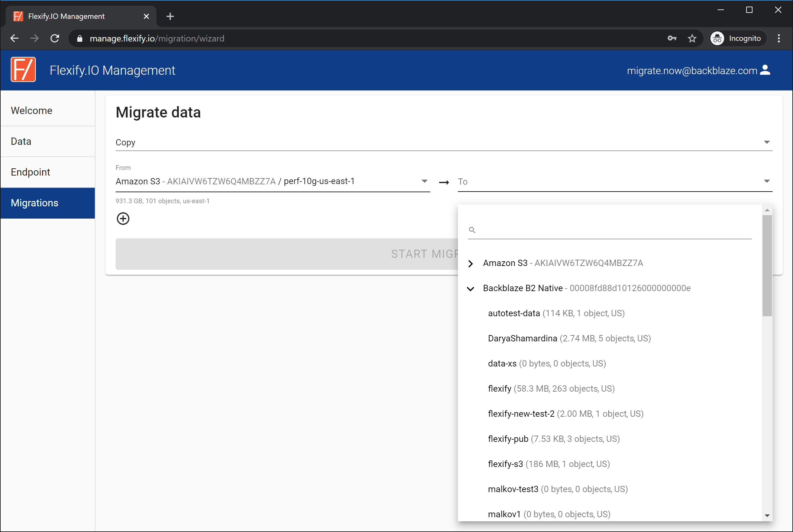This screenshot has width=793, height=532.
Task: Open the Welcome sidebar page
Action: pyautogui.click(x=48, y=111)
